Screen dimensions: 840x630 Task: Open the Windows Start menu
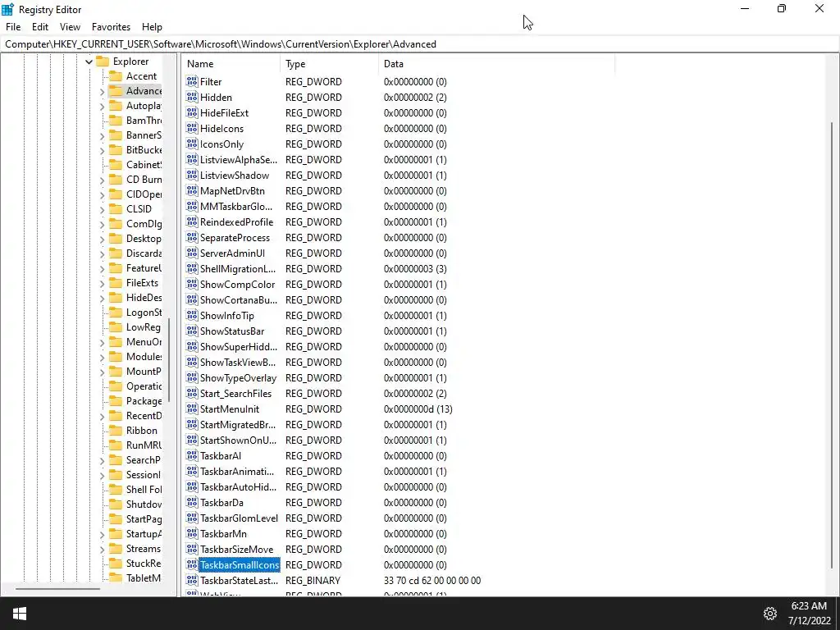pyautogui.click(x=20, y=614)
